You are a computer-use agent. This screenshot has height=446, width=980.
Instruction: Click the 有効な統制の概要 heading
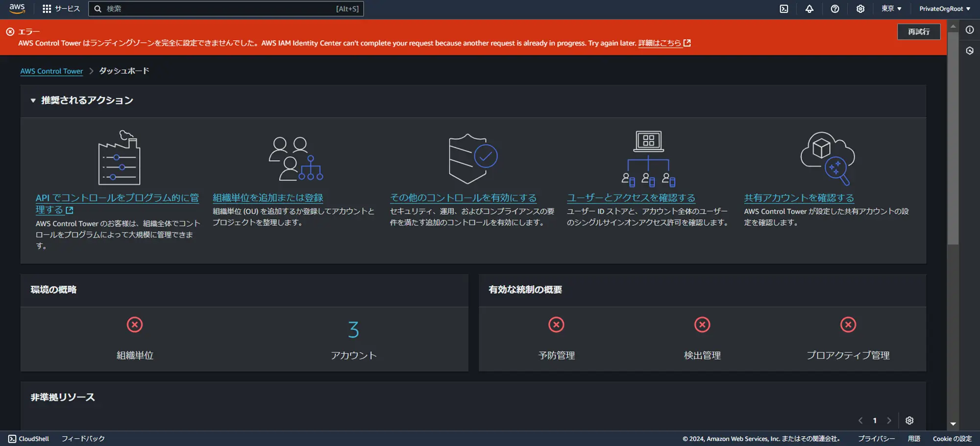click(x=525, y=290)
